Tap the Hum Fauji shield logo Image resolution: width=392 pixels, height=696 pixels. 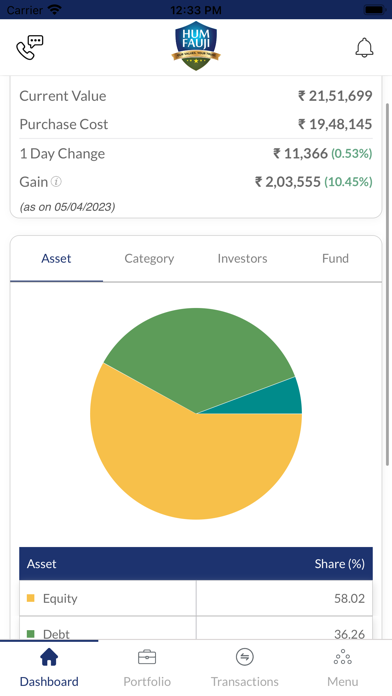pyautogui.click(x=196, y=46)
